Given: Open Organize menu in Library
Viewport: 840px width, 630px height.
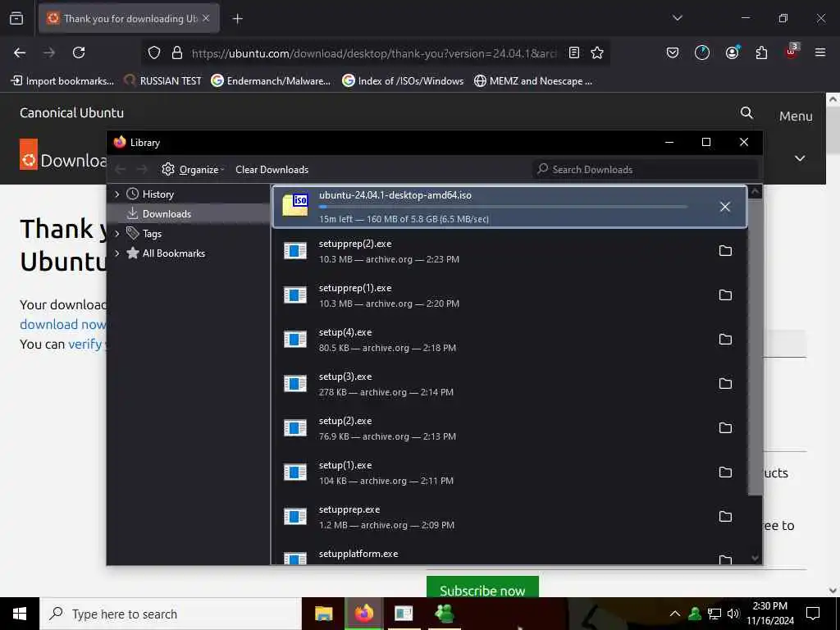Looking at the screenshot, I should coord(193,169).
